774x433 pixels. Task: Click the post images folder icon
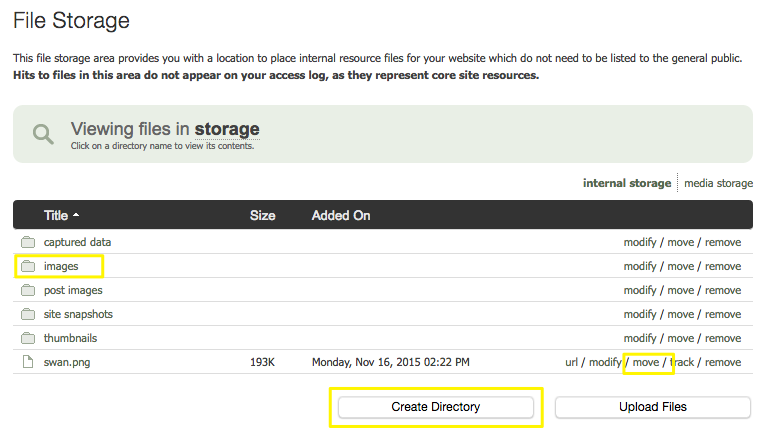28,290
